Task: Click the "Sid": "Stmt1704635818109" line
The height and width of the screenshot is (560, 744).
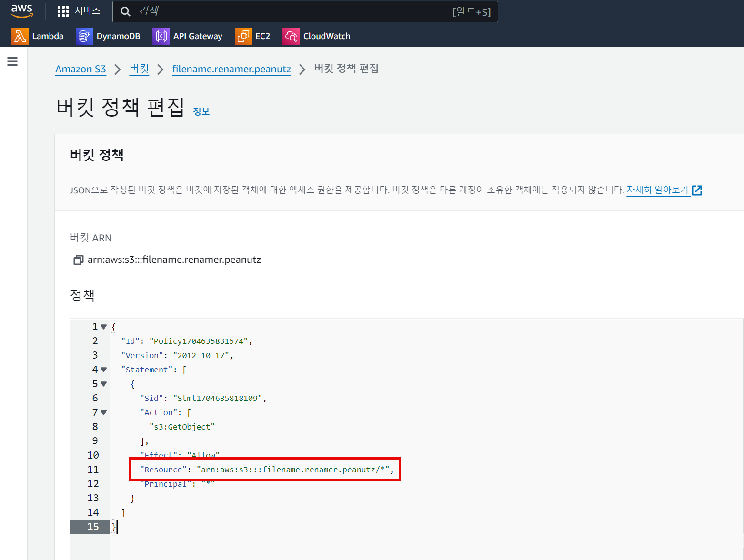Action: click(x=203, y=398)
